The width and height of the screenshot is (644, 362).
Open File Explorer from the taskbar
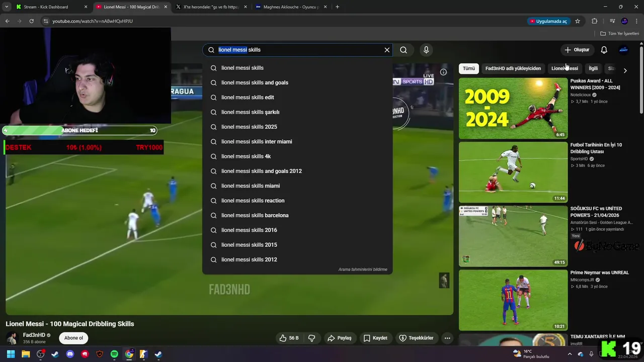[x=26, y=354]
